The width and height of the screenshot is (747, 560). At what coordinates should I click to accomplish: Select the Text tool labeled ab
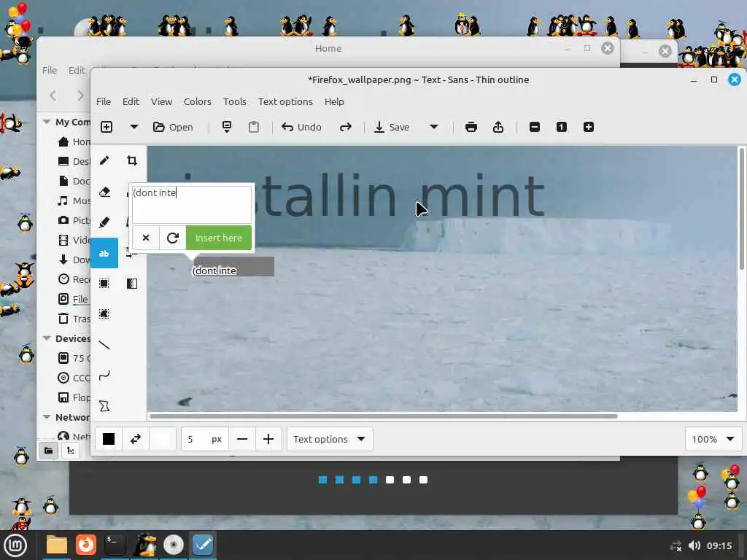pyautogui.click(x=104, y=253)
